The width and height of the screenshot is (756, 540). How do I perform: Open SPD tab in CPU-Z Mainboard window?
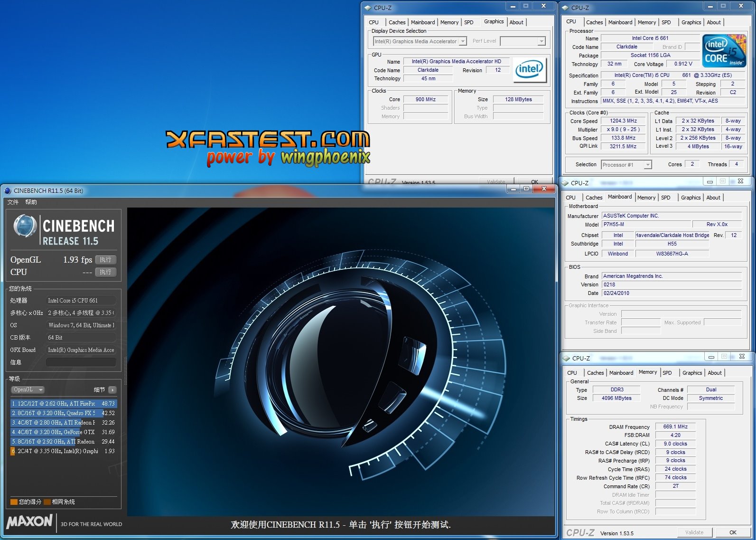tap(665, 198)
